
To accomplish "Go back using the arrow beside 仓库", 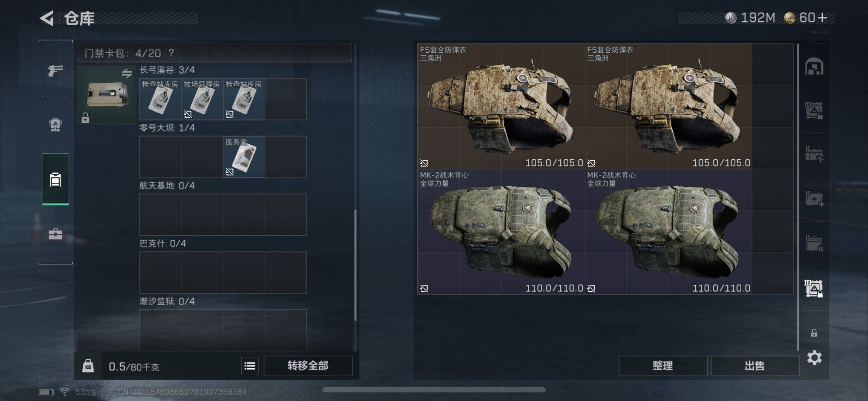I will (47, 18).
